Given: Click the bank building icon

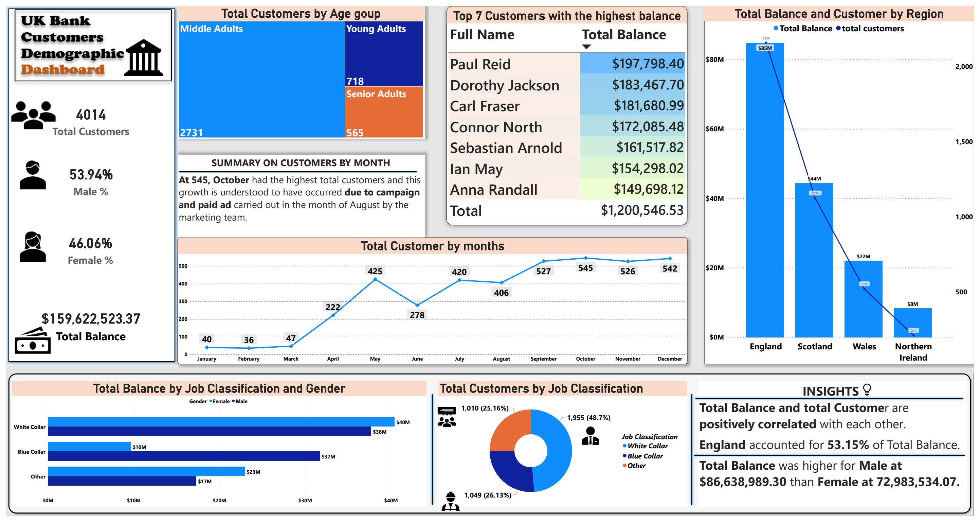Looking at the screenshot, I should tap(144, 57).
